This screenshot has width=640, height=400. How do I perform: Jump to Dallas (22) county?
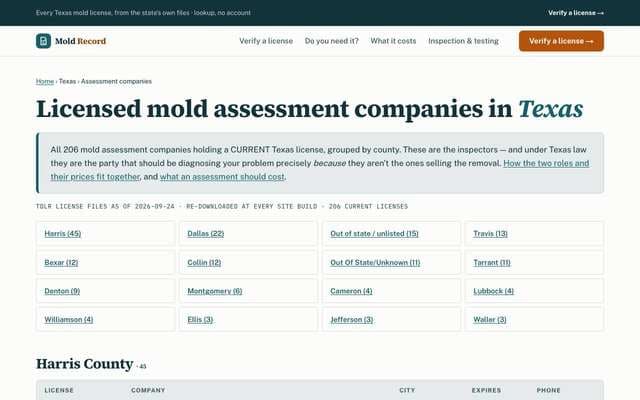pyautogui.click(x=206, y=233)
